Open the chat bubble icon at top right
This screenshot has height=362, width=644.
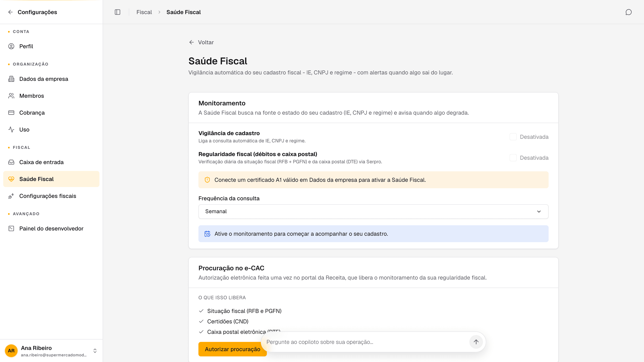(x=629, y=12)
